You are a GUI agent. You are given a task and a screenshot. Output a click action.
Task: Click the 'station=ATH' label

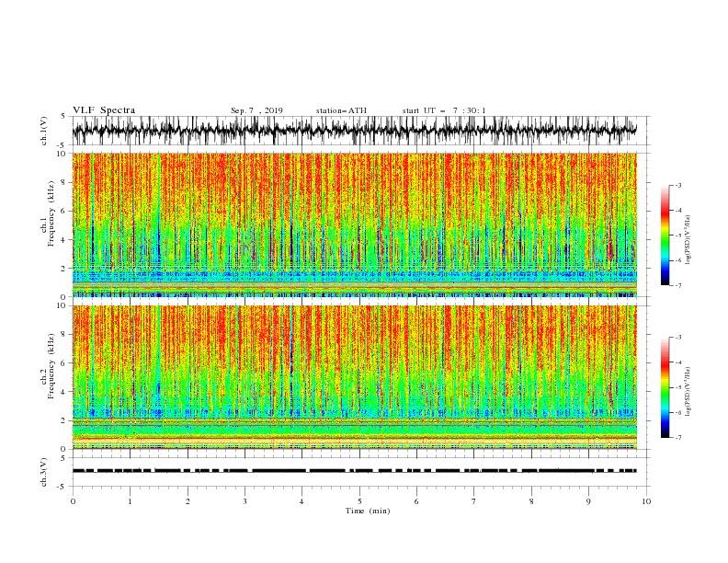[x=341, y=110]
